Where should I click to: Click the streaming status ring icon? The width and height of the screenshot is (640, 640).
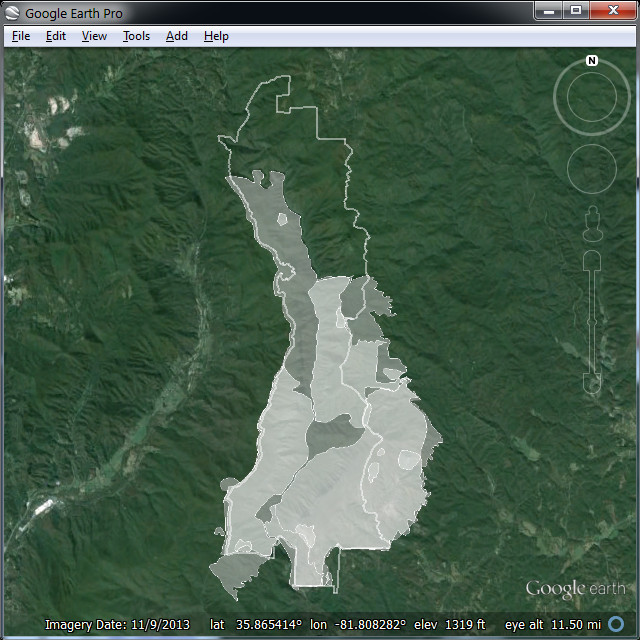tap(616, 624)
